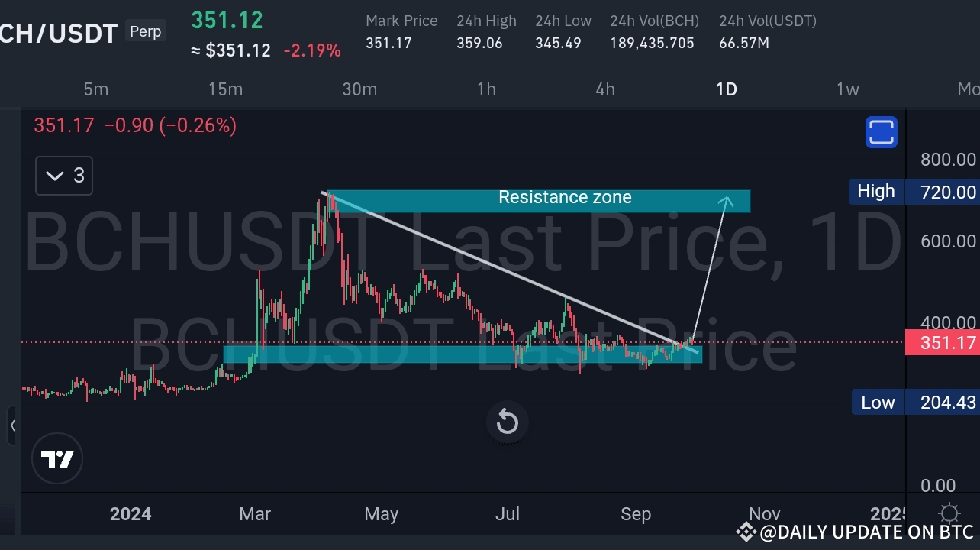Viewport: 980px width, 550px height.
Task: Select the 15m tab
Action: point(225,89)
